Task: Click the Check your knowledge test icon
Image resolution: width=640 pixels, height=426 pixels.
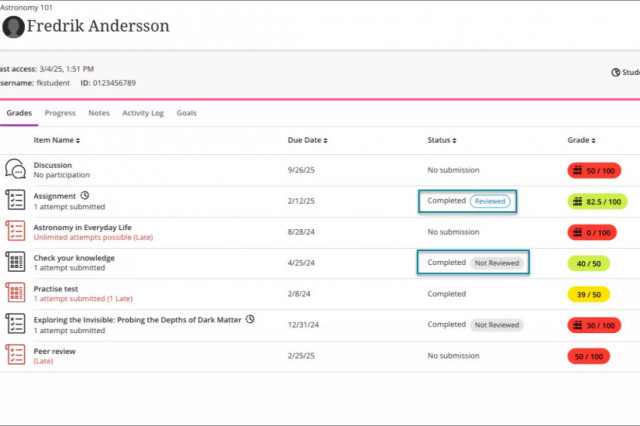Action: (x=16, y=262)
